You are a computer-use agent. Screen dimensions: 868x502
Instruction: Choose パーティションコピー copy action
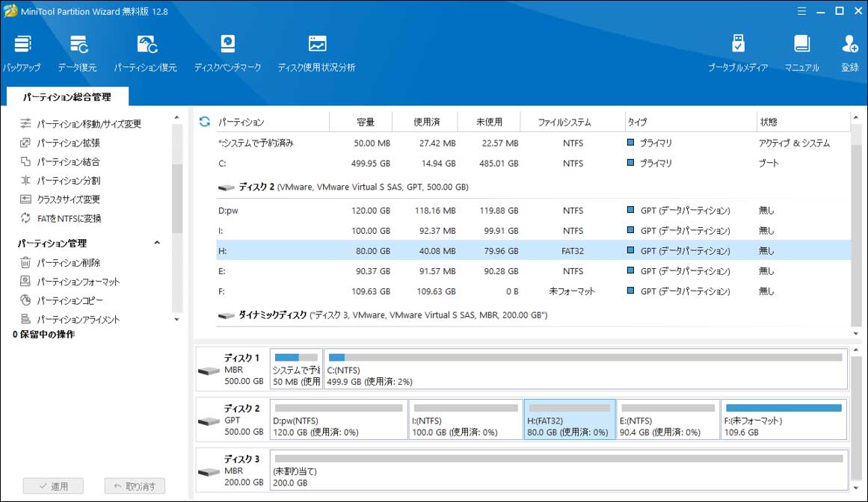[61, 300]
